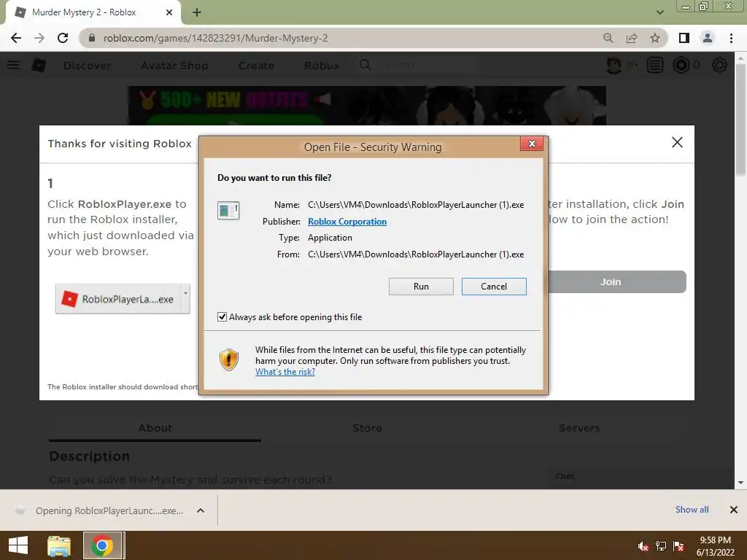Click the Roblox logo icon
747x560 pixels.
39,65
